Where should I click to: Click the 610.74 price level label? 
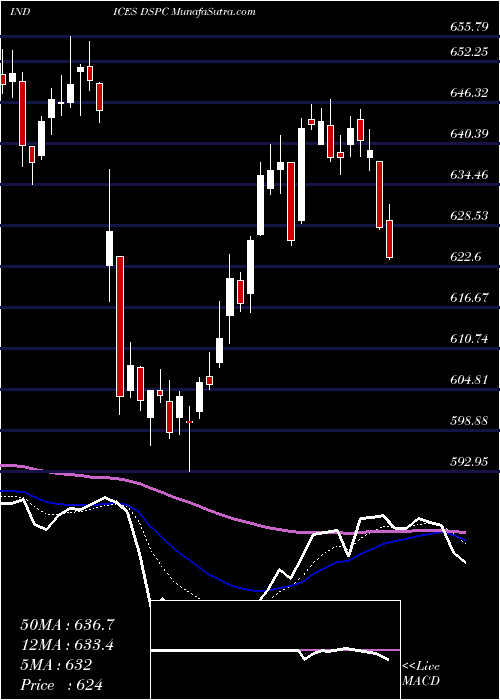pyautogui.click(x=468, y=339)
